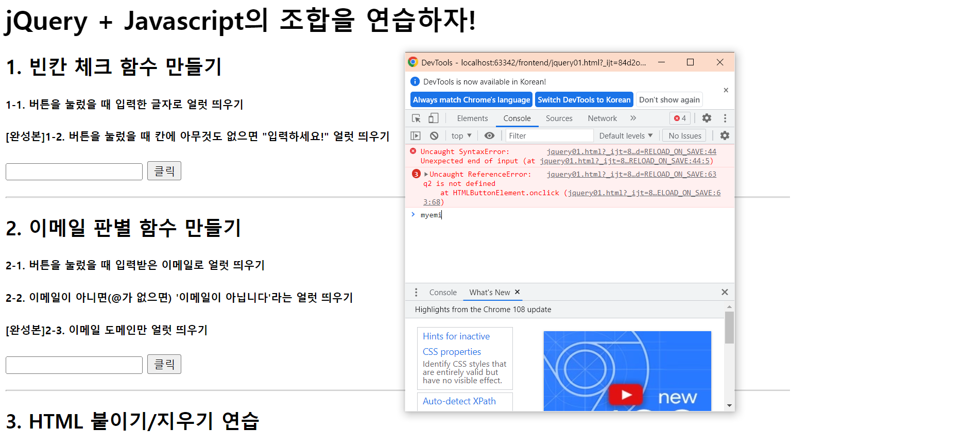Open the SAVE:44:5 link in error text
The image size is (980, 445).
625,161
